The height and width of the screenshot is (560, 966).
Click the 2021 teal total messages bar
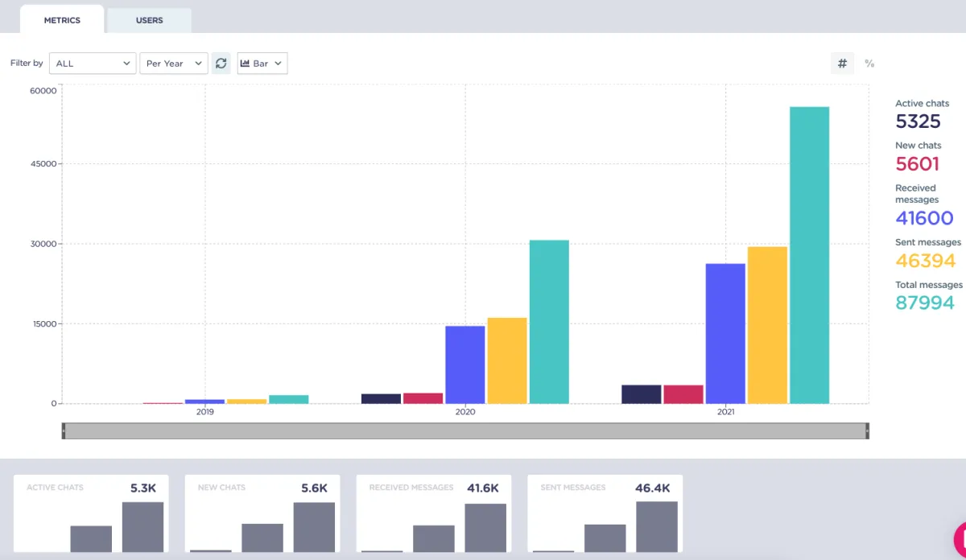tap(809, 255)
